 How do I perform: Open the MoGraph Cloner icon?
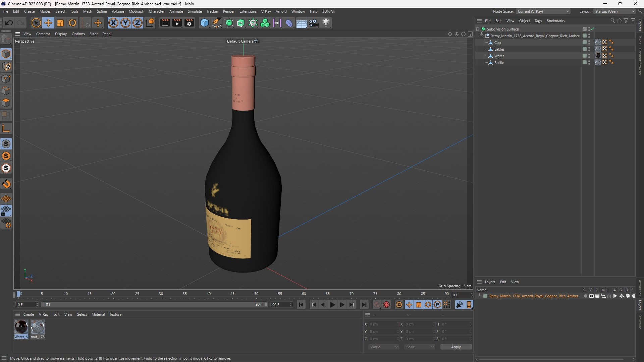pos(265,23)
